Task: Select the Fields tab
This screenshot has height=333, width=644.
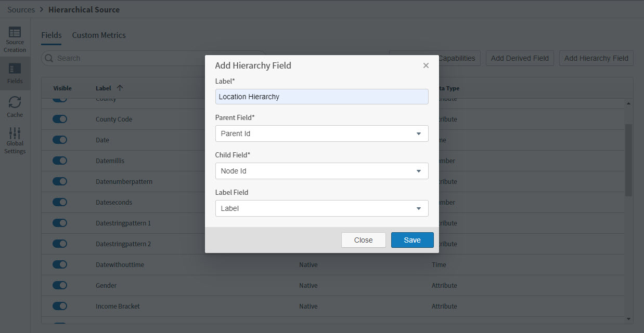Action: coord(51,35)
